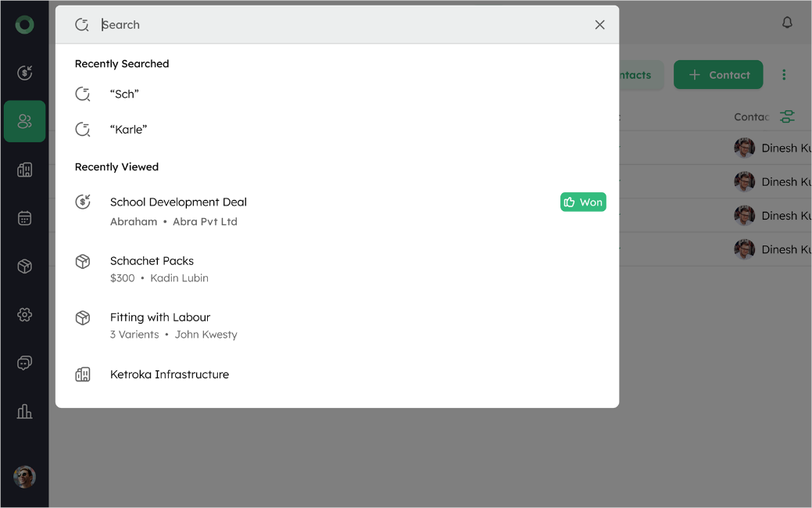This screenshot has width=812, height=508.
Task: Open the Reports bar chart icon
Action: [24, 411]
